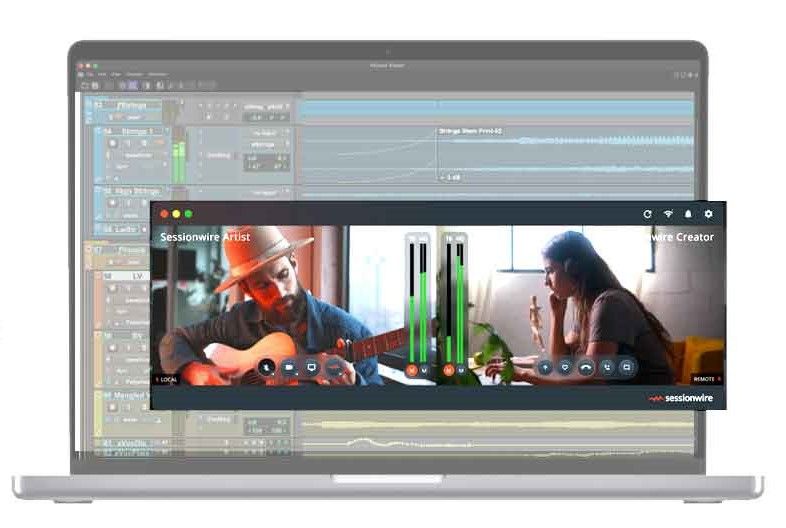Maximize Sessionwire window with green button
This screenshot has height=528, width=786.
(188, 214)
